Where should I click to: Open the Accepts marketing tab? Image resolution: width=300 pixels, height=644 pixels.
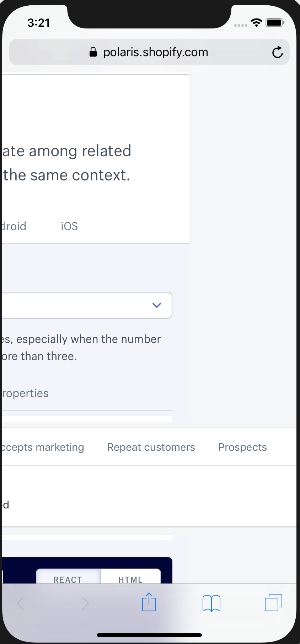(42, 447)
